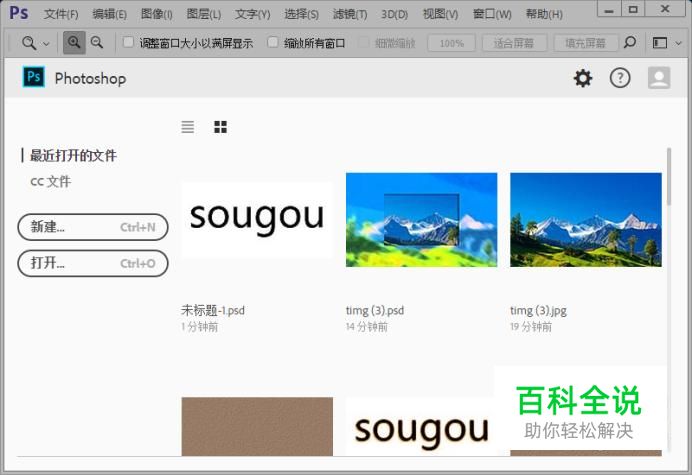
Task: Click the user account avatar icon
Action: 659,78
